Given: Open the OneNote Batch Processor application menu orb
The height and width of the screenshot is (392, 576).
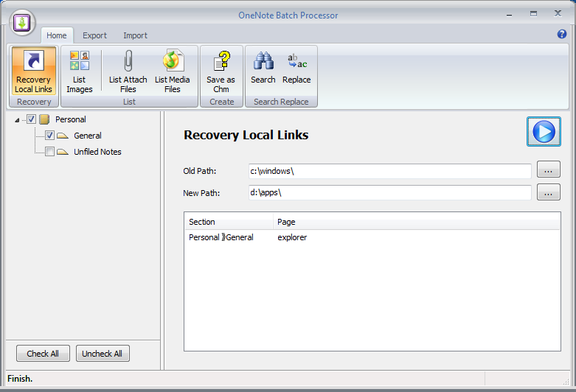Looking at the screenshot, I should (22, 22).
